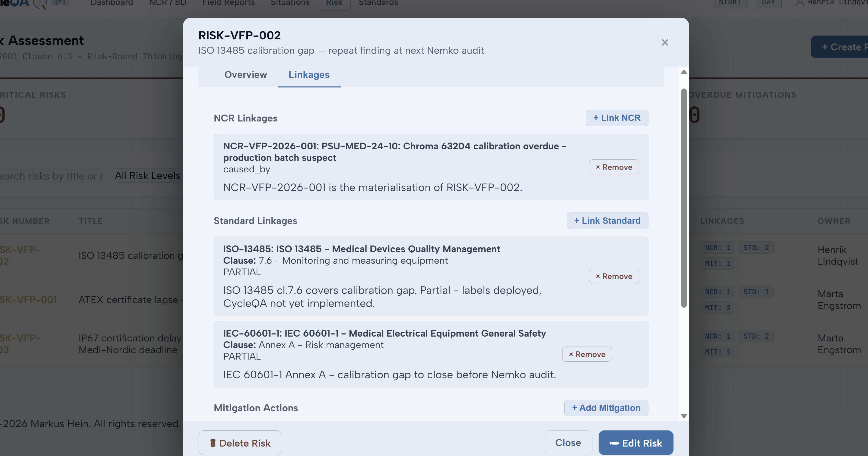The width and height of the screenshot is (868, 456).
Task: Click the QMS badge next to the logo
Action: 60,3
